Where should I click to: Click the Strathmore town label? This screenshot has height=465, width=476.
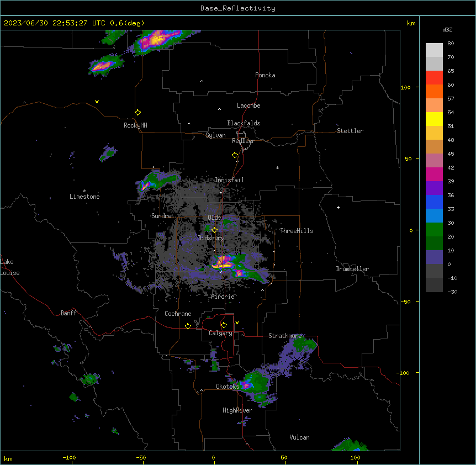click(285, 336)
